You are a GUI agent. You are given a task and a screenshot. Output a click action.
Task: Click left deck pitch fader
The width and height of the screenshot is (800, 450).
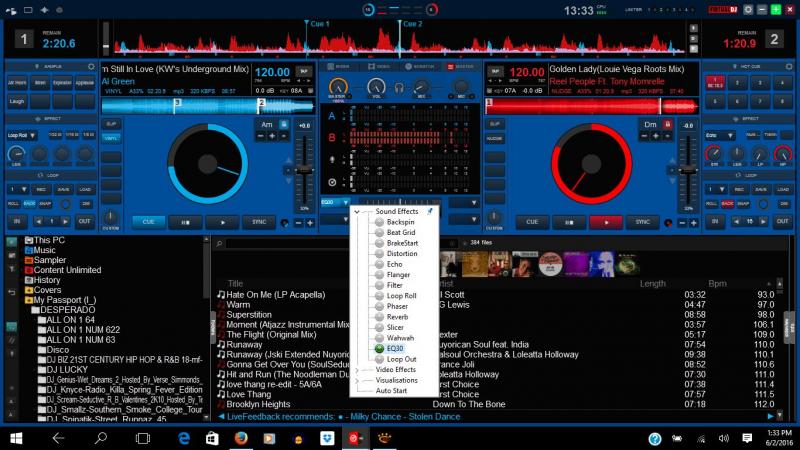[x=305, y=171]
